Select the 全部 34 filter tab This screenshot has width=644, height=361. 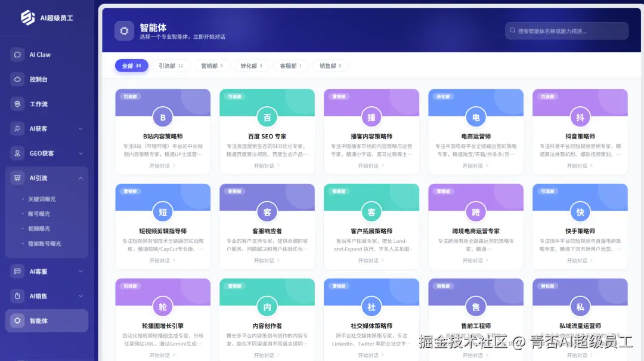tap(131, 66)
